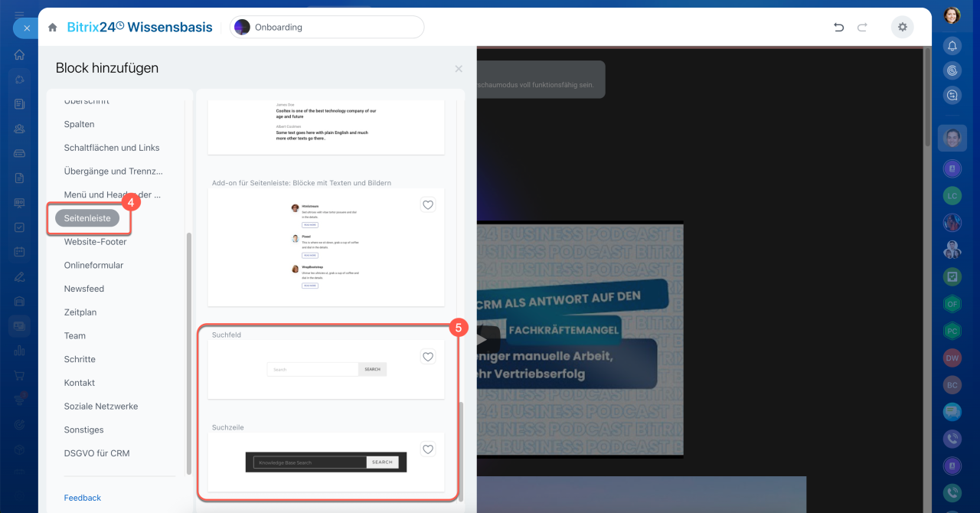Open the LC contact chat avatar
The width and height of the screenshot is (980, 513).
pos(952,196)
